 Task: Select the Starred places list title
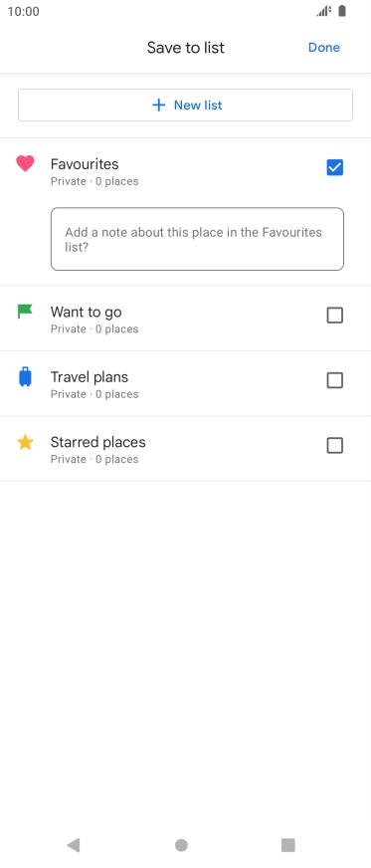point(98,442)
